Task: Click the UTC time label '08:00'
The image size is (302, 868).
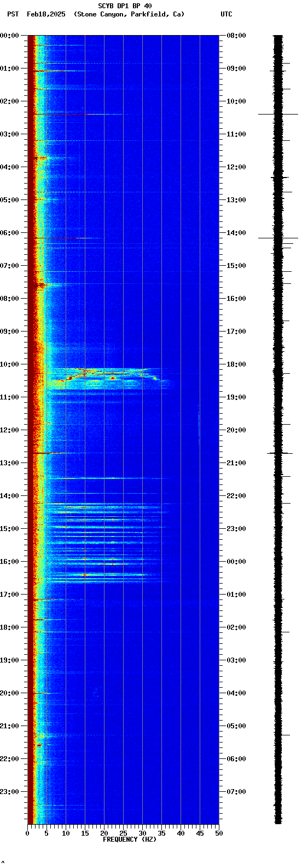Action: click(x=236, y=36)
